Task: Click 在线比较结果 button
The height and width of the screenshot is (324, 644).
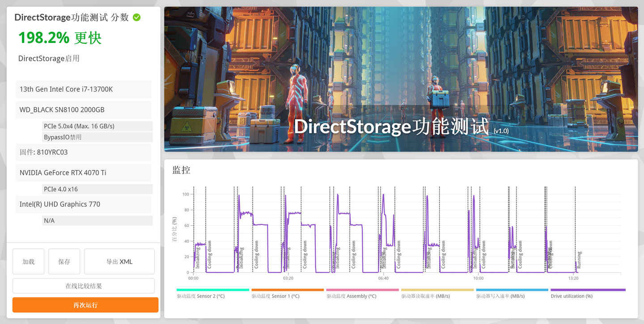Action: tap(84, 286)
